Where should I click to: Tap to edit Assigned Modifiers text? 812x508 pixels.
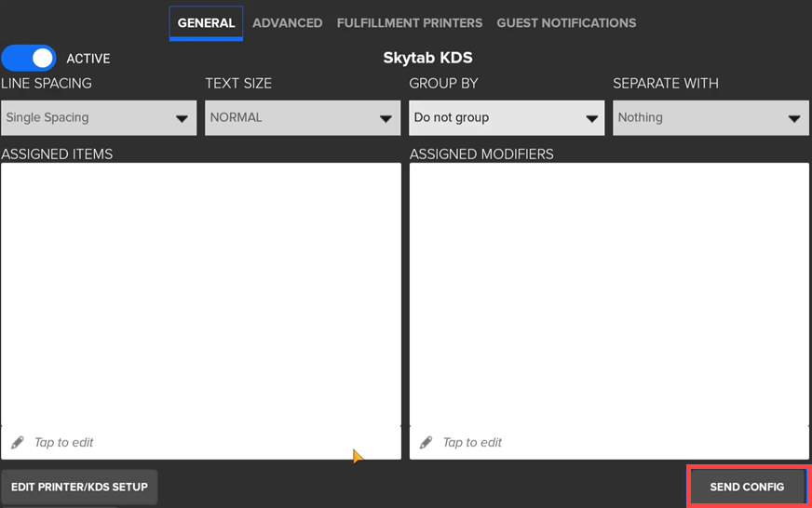pos(472,443)
